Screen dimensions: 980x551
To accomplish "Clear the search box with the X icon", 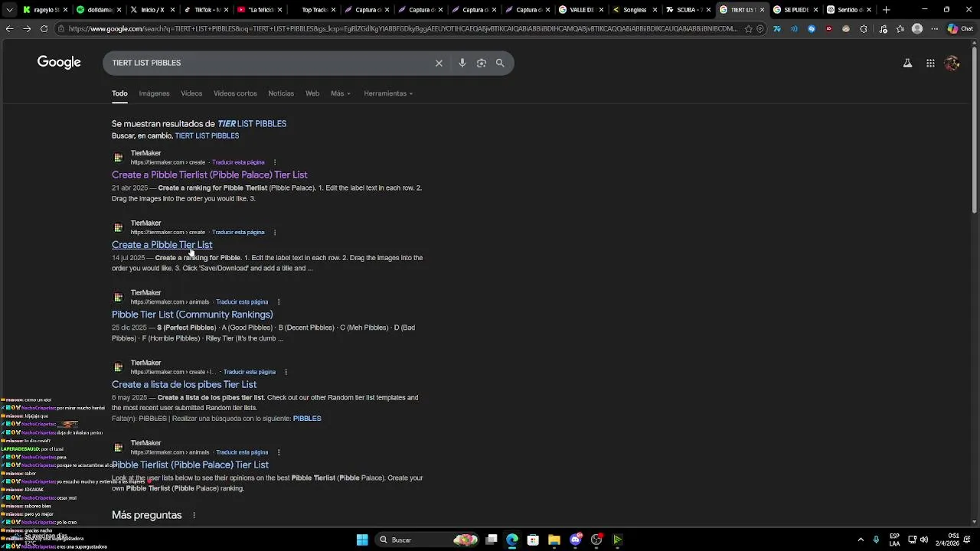I will point(439,64).
